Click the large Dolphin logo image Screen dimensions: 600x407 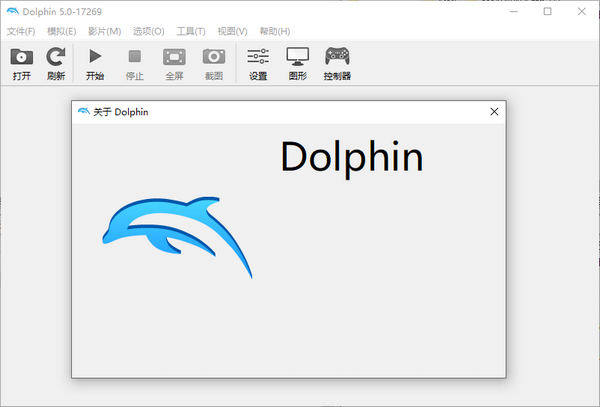click(x=177, y=237)
